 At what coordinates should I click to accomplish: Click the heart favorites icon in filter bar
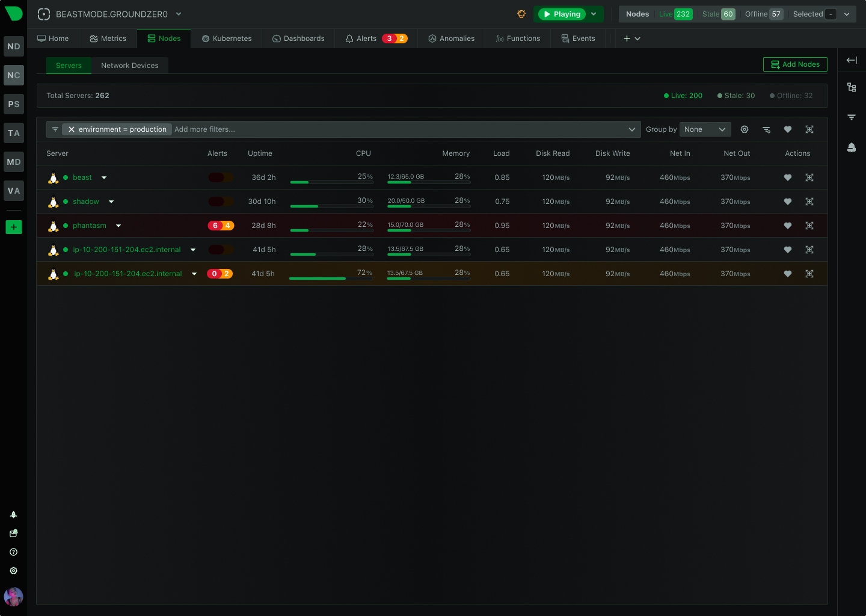pos(788,129)
